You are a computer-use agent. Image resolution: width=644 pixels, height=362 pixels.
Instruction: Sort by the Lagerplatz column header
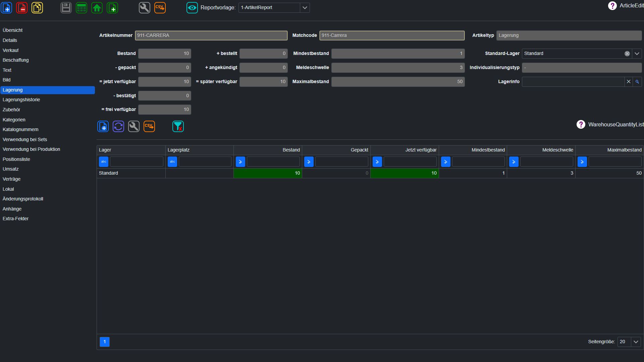pyautogui.click(x=199, y=150)
